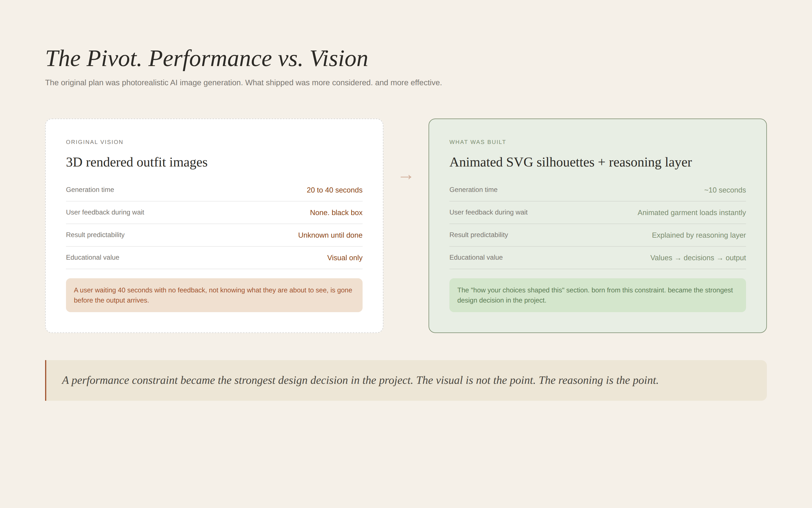812x508 pixels.
Task: Click the orange callout about waiting 40 seconds
Action: (214, 295)
